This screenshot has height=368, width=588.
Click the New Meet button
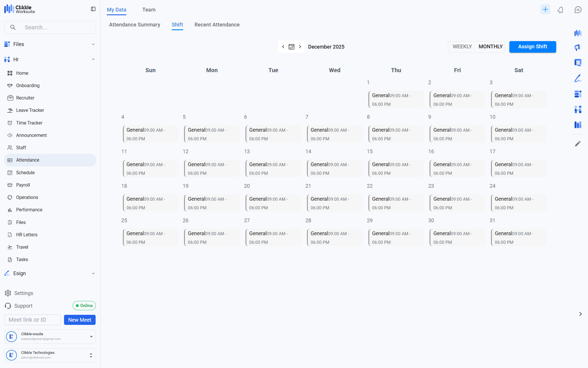point(80,320)
